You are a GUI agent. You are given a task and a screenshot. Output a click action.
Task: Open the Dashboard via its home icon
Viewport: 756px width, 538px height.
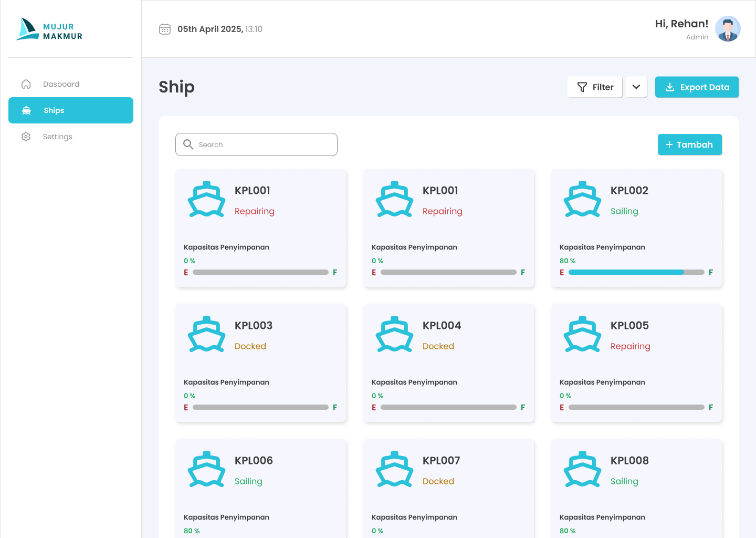point(26,84)
